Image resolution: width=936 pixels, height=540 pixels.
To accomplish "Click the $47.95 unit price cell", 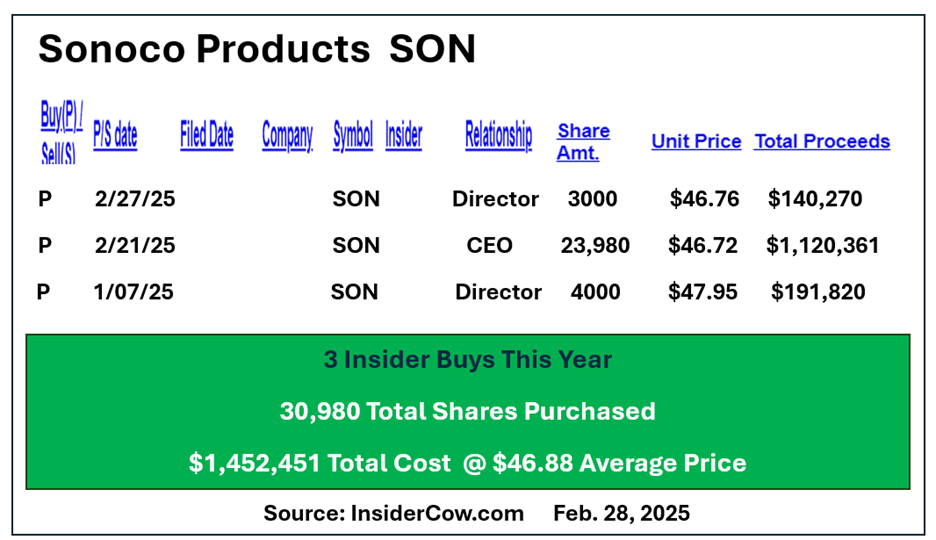I will click(703, 292).
